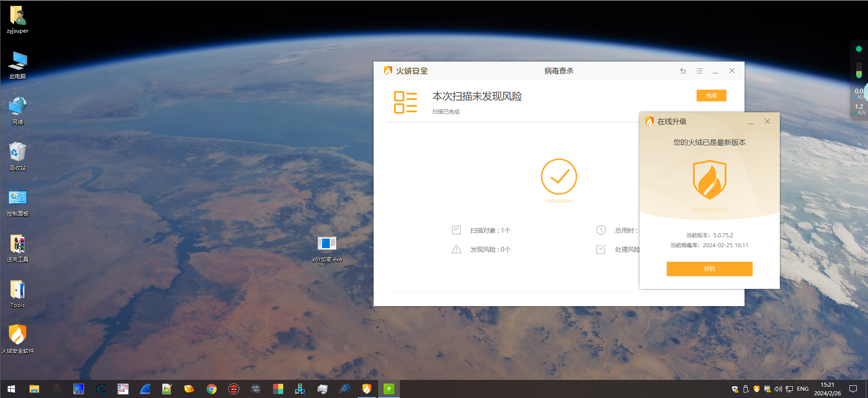Image resolution: width=868 pixels, height=398 pixels.
Task: Open the blue EXE tool in taskbar
Action: pos(79,389)
